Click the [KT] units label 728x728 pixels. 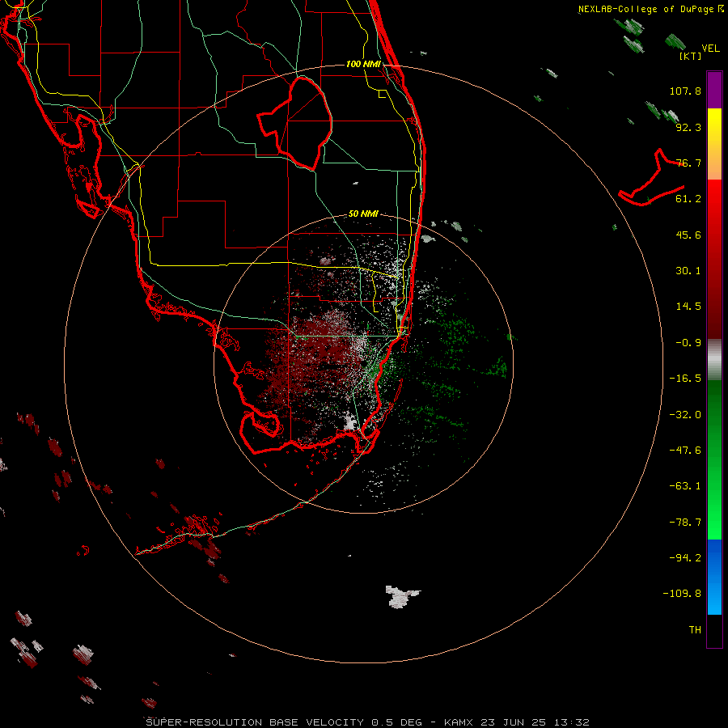691,56
